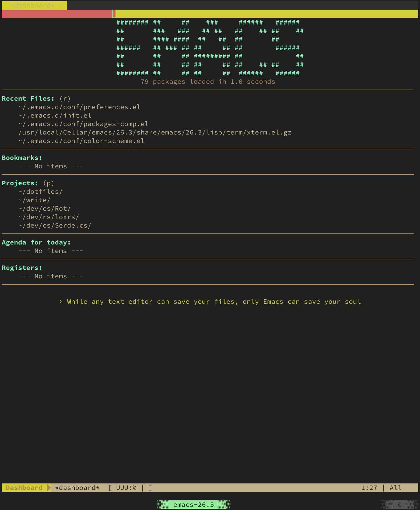Click the 0 indicator in bottom status bar

(400, 505)
